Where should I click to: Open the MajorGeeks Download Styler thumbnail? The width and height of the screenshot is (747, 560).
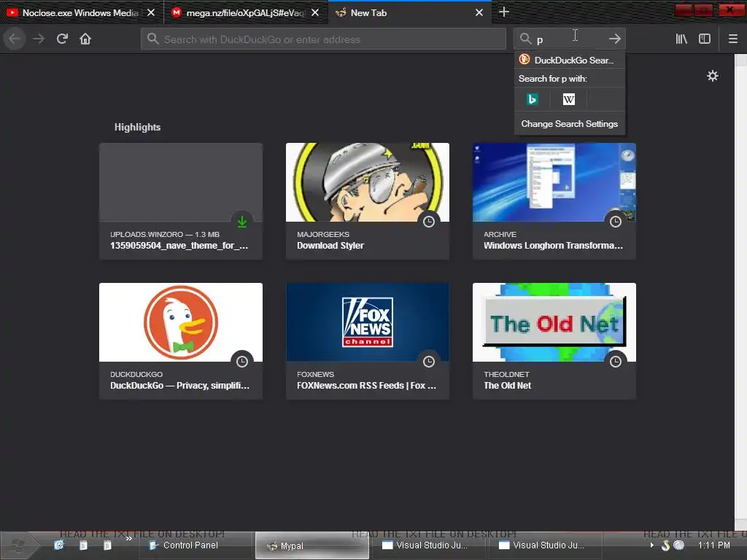368,182
